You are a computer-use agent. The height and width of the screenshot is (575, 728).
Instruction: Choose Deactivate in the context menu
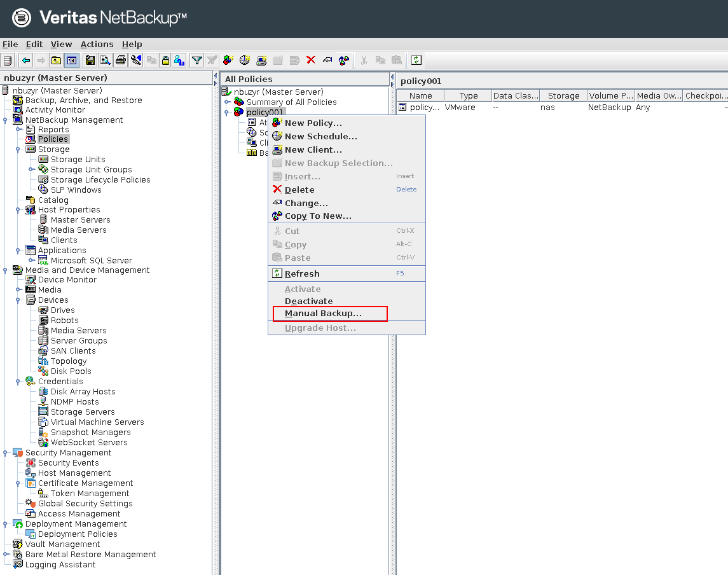[347, 301]
